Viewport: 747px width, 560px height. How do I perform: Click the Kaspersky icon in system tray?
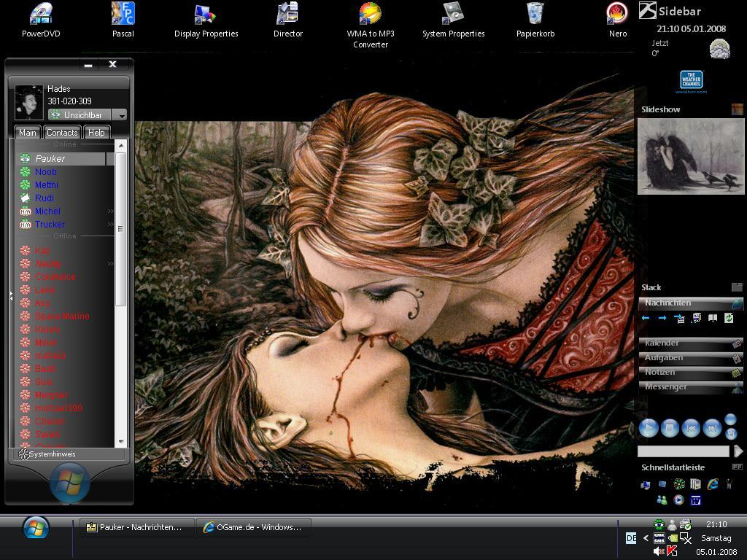pos(673,551)
